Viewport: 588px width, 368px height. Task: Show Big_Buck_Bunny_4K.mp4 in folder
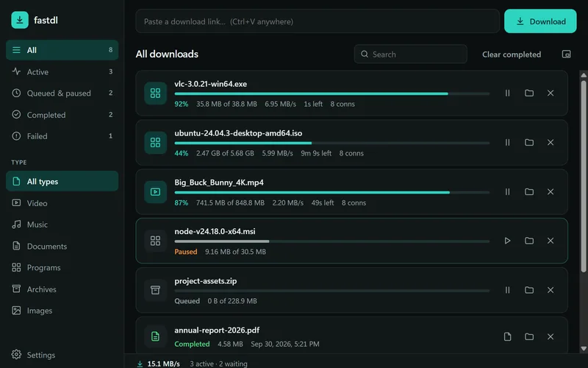tap(529, 192)
